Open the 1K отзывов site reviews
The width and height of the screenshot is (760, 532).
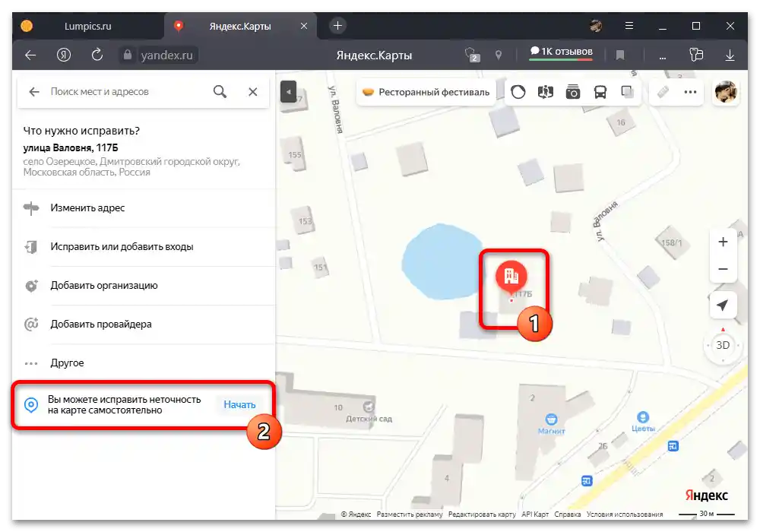(561, 52)
